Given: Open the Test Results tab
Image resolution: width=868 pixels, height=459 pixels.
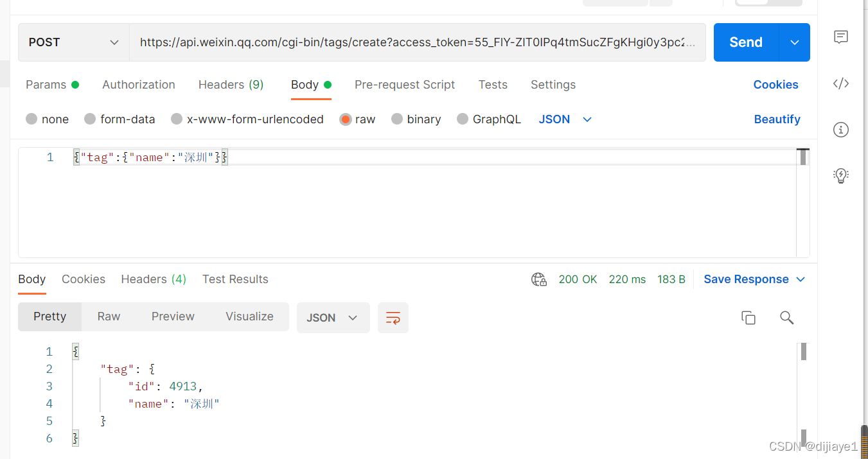Looking at the screenshot, I should point(235,279).
